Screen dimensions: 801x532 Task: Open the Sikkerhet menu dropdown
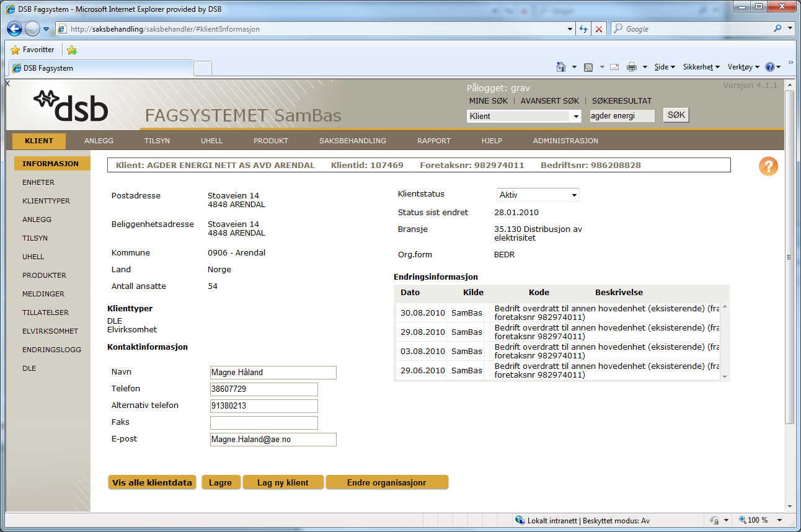point(701,67)
